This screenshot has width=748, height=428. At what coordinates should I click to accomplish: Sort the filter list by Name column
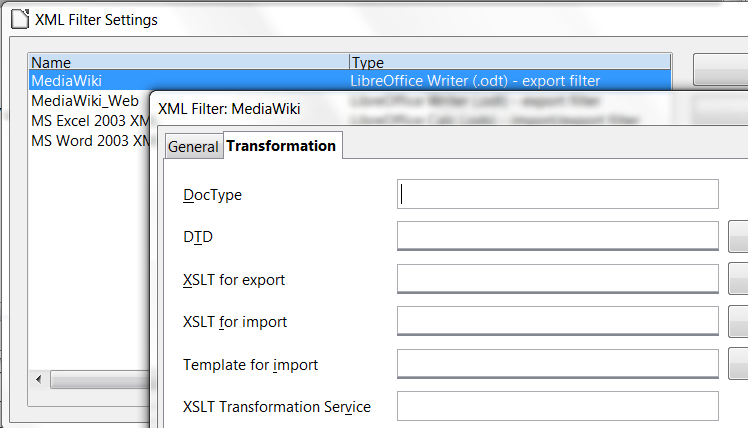[188, 62]
